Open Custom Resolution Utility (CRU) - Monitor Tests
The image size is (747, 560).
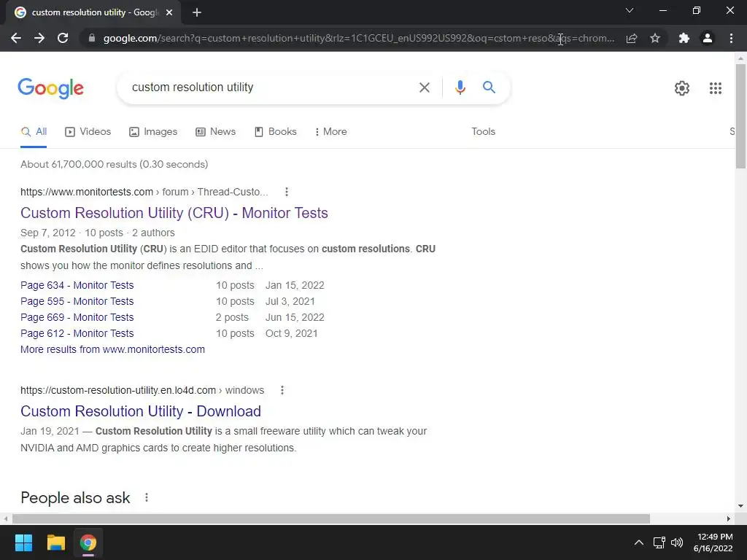pyautogui.click(x=174, y=213)
